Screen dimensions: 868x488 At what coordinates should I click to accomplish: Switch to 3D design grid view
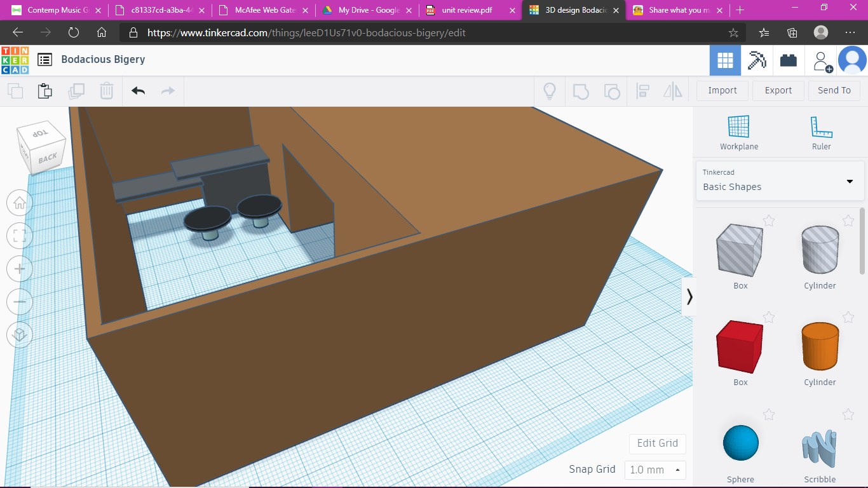click(x=725, y=60)
